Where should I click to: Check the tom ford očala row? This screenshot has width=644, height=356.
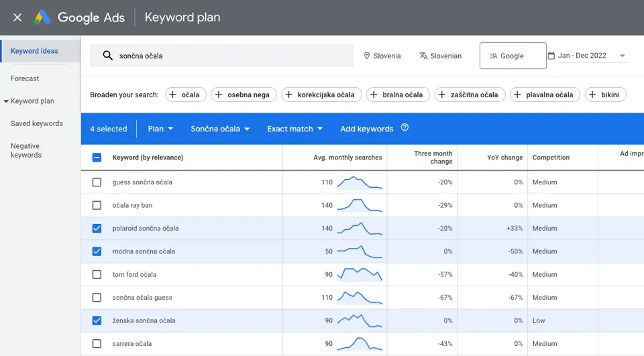97,274
